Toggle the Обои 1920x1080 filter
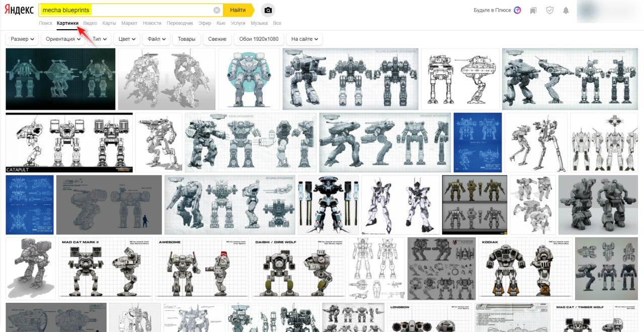The height and width of the screenshot is (332, 644). point(259,39)
